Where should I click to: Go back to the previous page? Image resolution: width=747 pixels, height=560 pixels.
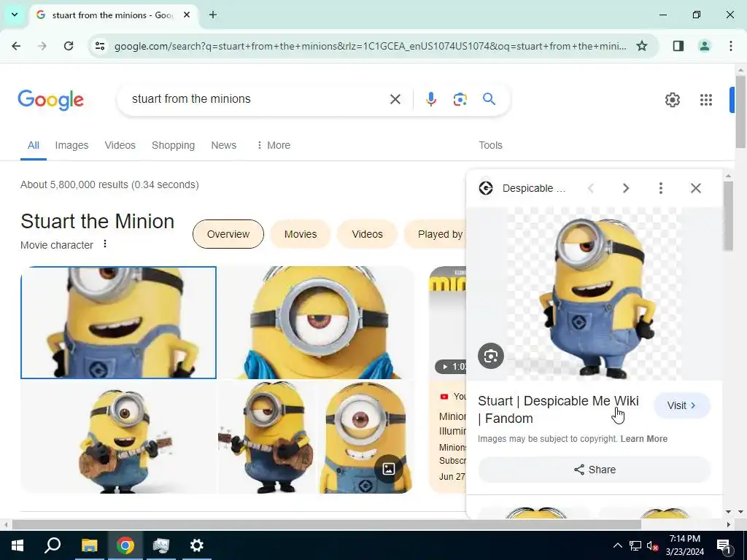(16, 46)
